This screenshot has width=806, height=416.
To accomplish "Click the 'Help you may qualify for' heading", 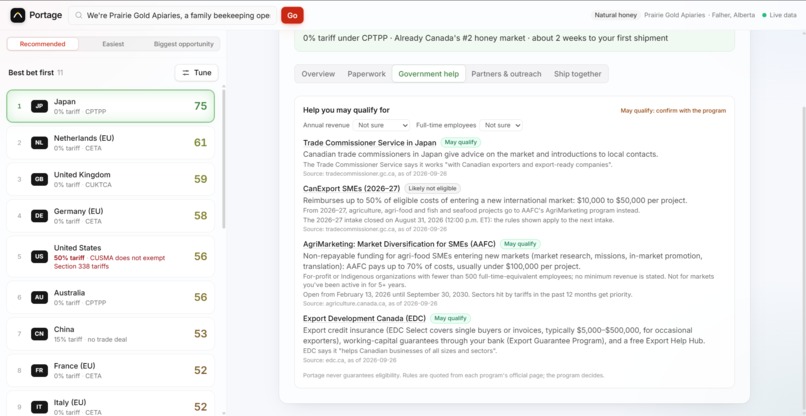I will click(346, 110).
